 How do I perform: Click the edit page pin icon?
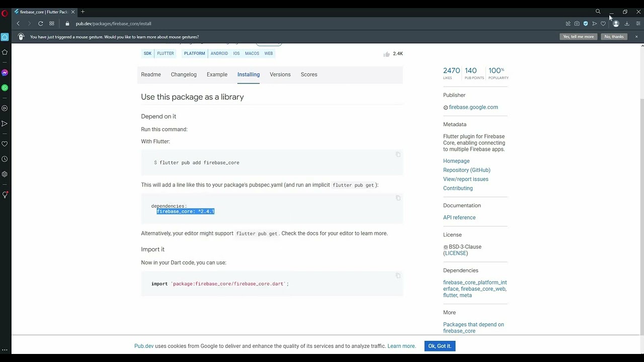(568, 24)
